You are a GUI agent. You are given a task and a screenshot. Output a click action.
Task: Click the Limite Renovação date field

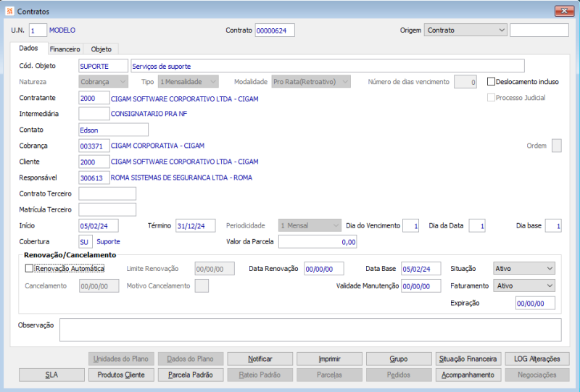[x=215, y=269]
